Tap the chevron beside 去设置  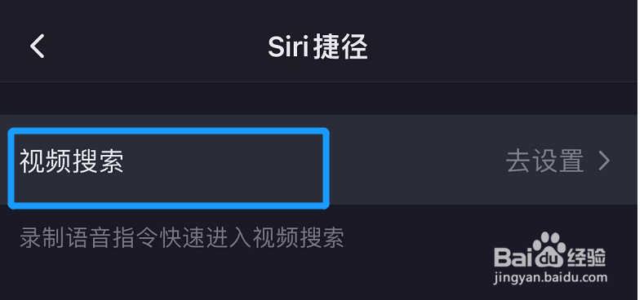[604, 161]
